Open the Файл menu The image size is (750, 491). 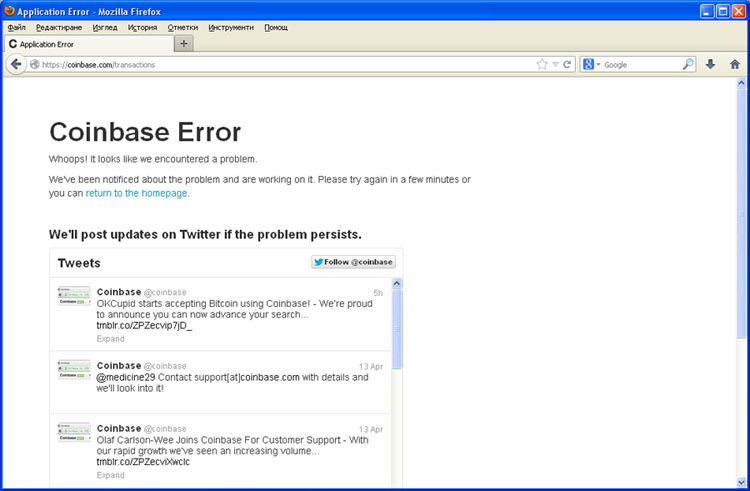point(17,27)
